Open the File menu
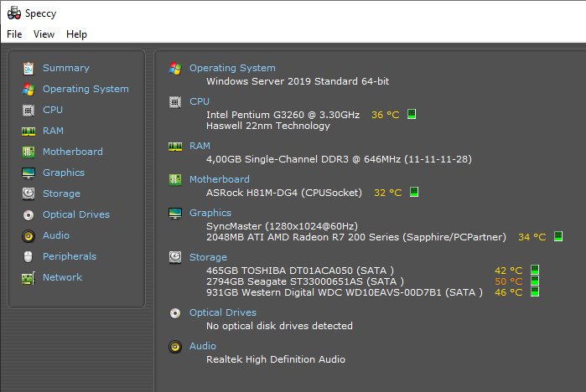The image size is (586, 392). coord(14,34)
